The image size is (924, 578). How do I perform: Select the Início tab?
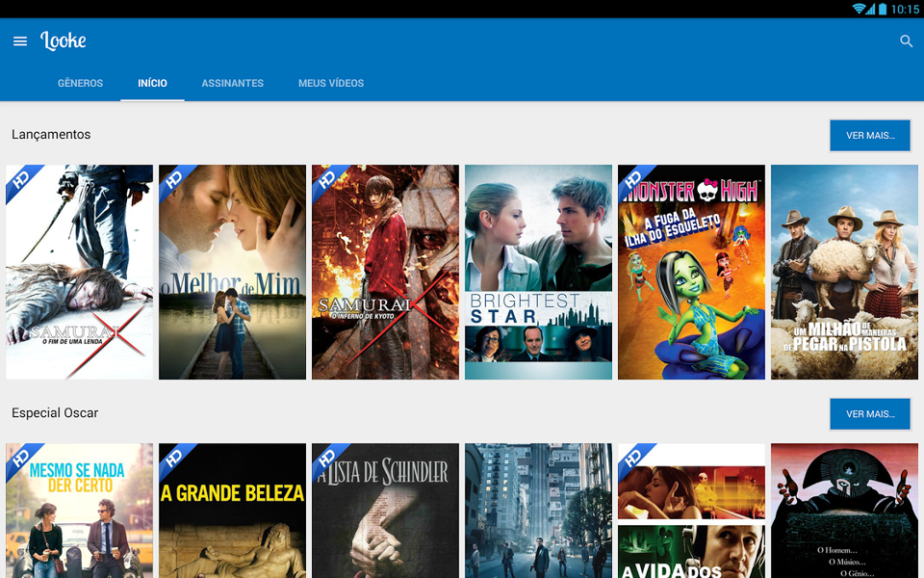pos(152,83)
